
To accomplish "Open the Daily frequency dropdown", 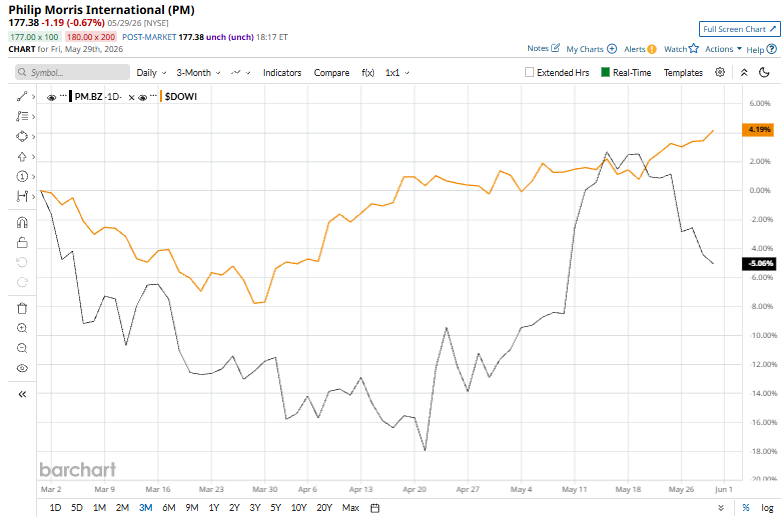I will (x=151, y=73).
